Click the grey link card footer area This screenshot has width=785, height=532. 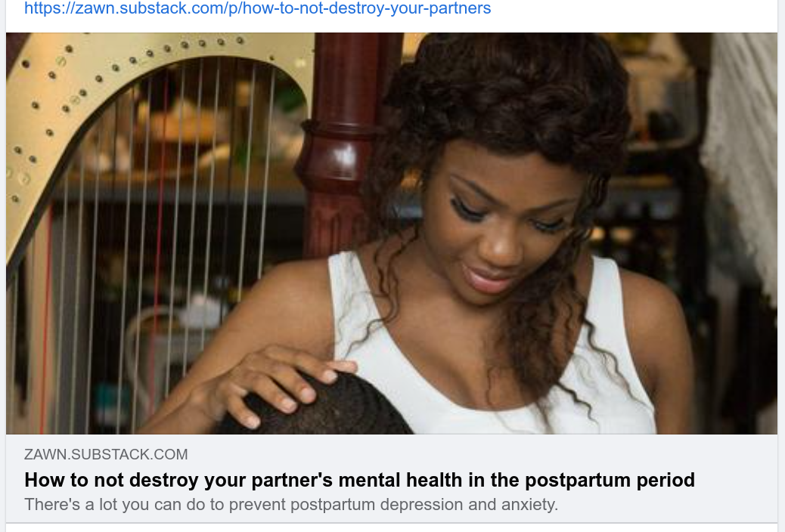pos(392,479)
